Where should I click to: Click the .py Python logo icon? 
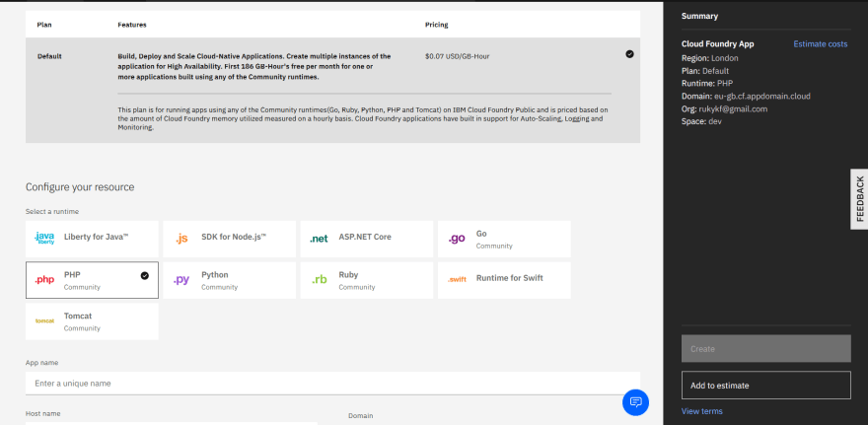click(x=181, y=280)
